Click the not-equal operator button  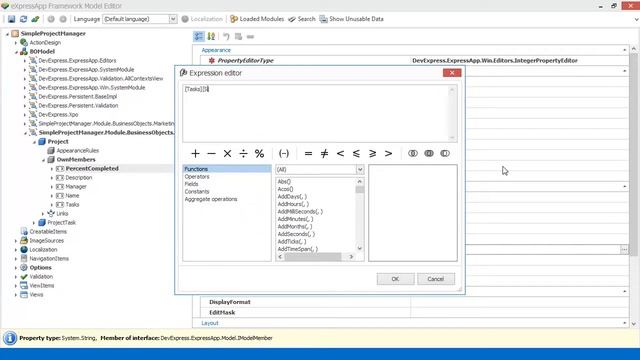click(x=324, y=153)
